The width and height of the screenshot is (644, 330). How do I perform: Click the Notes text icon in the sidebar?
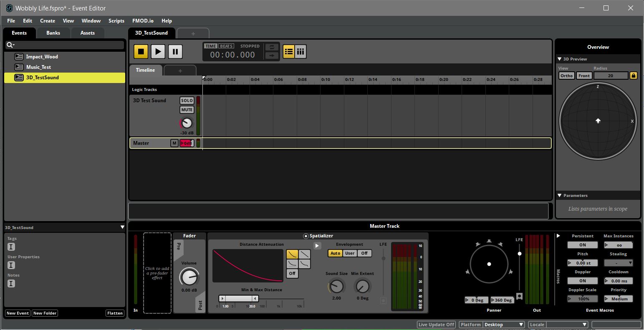click(x=11, y=283)
